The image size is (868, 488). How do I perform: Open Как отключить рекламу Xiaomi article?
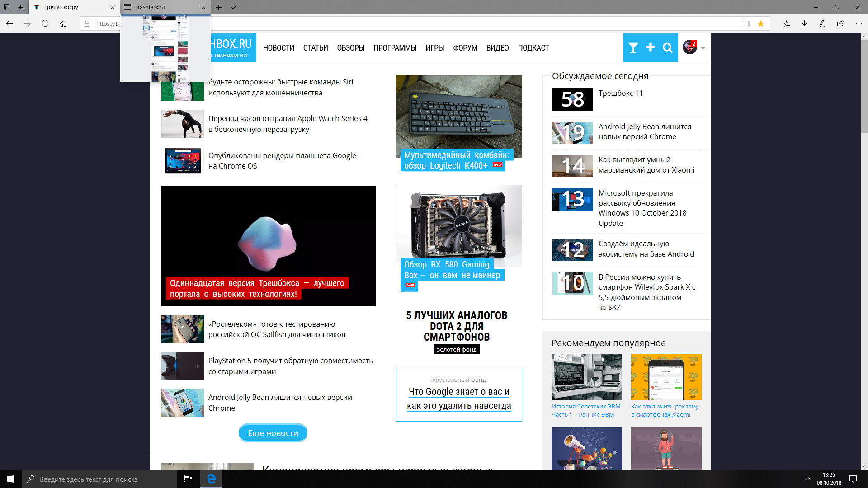coord(665,410)
